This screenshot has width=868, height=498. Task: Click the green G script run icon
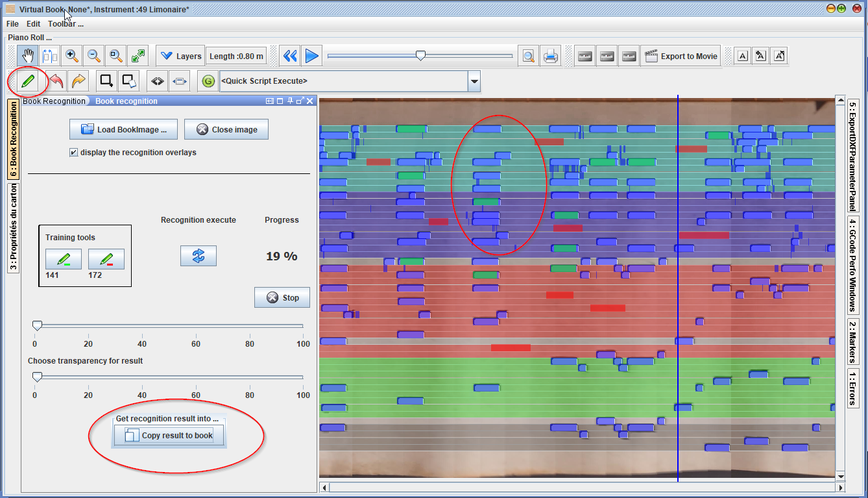point(208,81)
